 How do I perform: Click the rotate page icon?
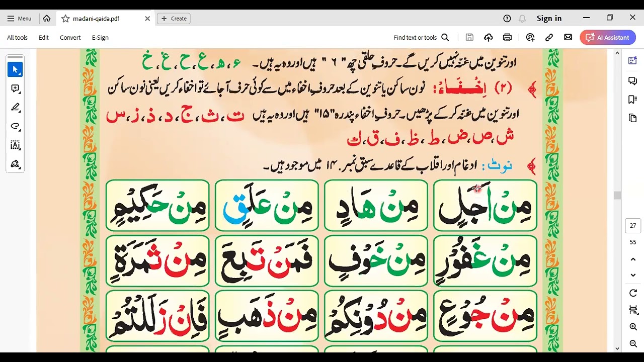(x=633, y=293)
